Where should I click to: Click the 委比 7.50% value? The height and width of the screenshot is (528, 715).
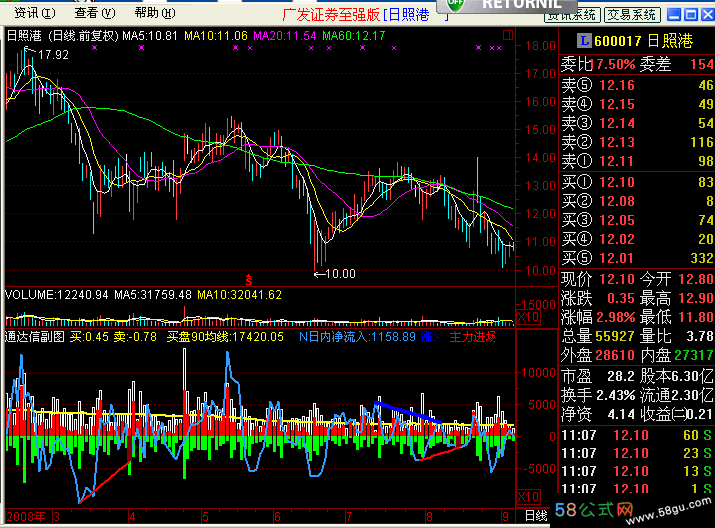(614, 64)
